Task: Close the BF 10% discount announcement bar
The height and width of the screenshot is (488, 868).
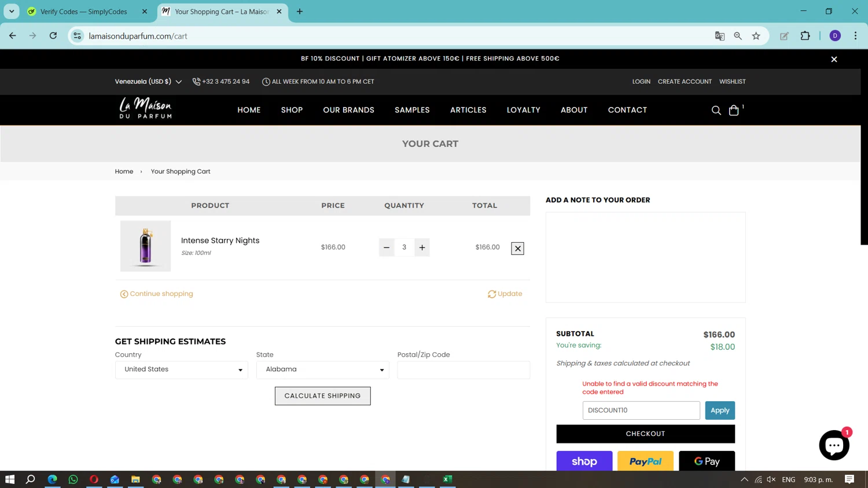Action: (x=834, y=59)
